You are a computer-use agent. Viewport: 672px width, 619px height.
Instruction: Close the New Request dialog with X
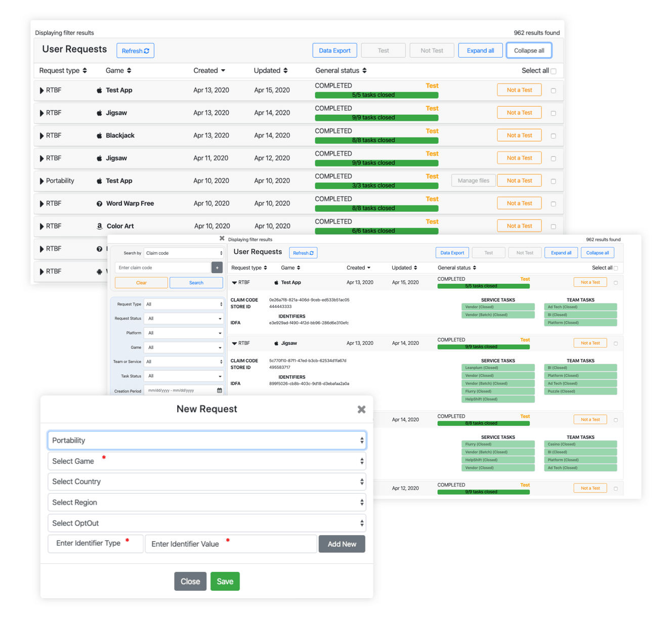(x=361, y=409)
